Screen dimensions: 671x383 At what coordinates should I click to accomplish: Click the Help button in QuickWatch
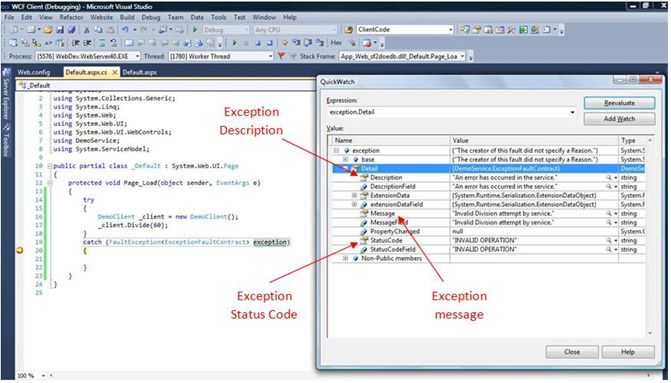click(628, 352)
